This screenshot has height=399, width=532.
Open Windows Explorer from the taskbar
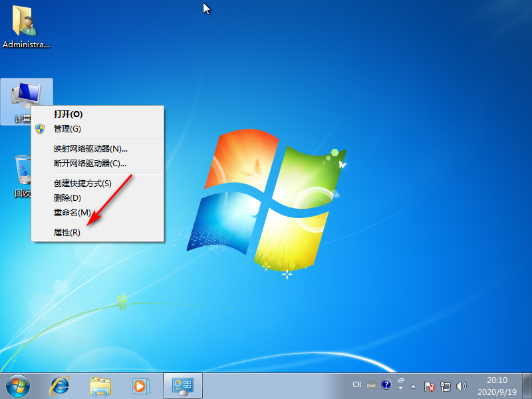[100, 385]
